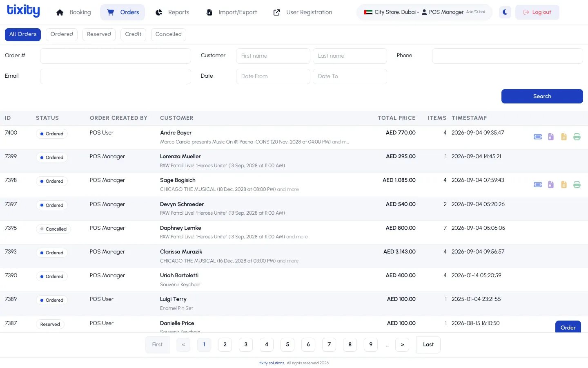Screen dimensions: 588x368
Task: Show Cancelled orders tab
Action: click(x=169, y=34)
